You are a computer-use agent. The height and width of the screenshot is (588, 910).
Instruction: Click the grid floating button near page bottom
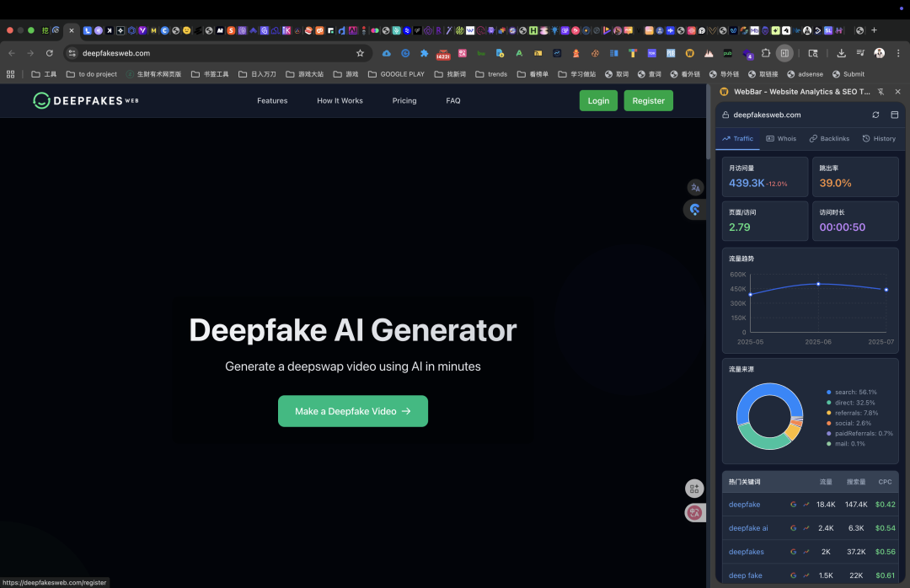pyautogui.click(x=694, y=489)
